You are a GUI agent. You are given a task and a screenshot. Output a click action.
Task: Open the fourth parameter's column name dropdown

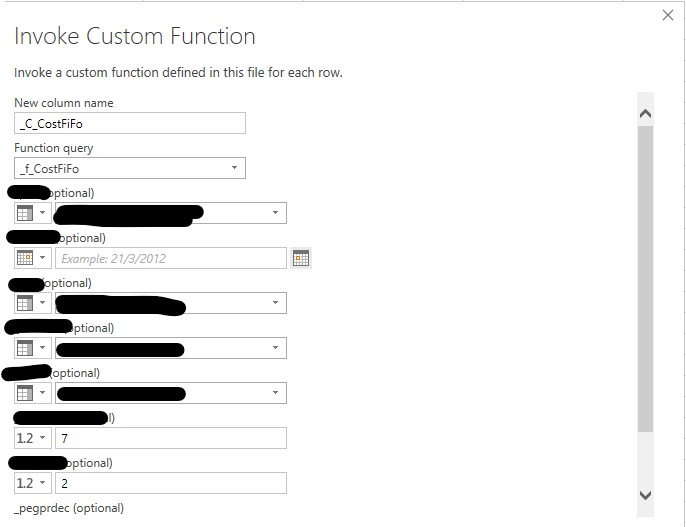171,348
